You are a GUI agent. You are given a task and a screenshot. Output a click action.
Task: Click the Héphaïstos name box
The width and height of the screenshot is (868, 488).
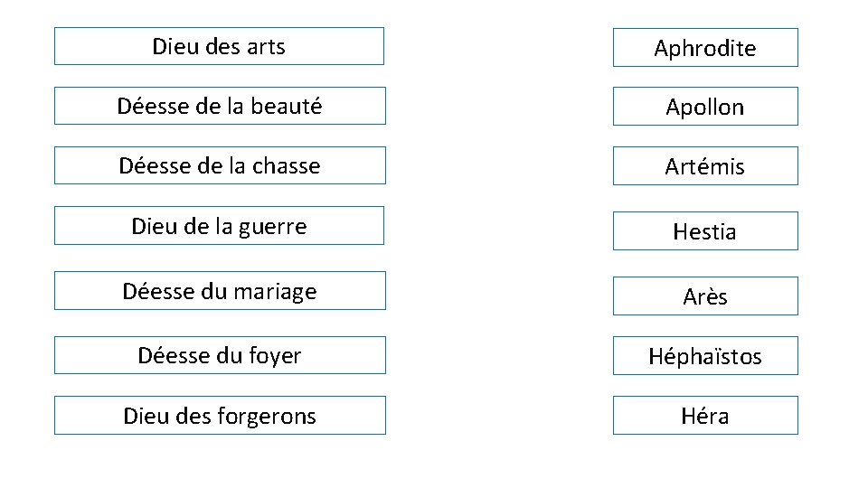[705, 356]
